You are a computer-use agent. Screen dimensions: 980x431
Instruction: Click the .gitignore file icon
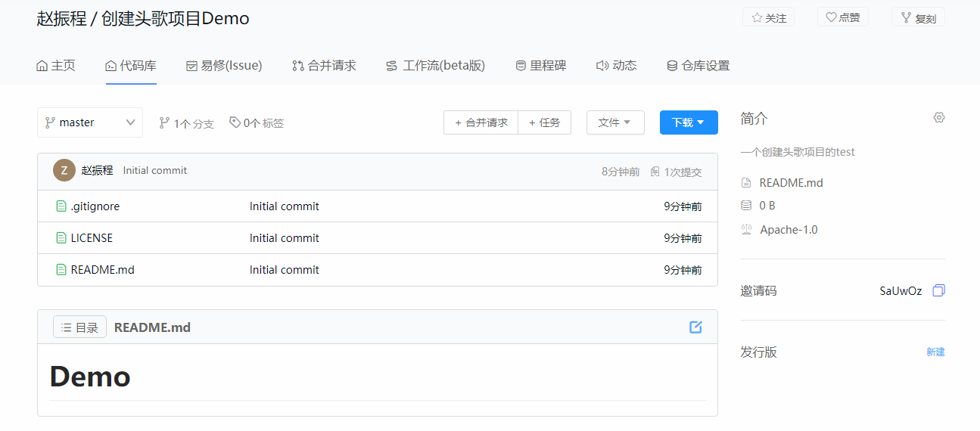(61, 206)
